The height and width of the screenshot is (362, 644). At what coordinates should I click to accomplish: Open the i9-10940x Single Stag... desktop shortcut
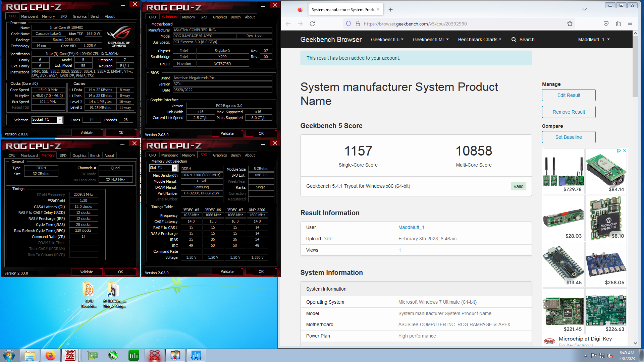[x=114, y=295]
